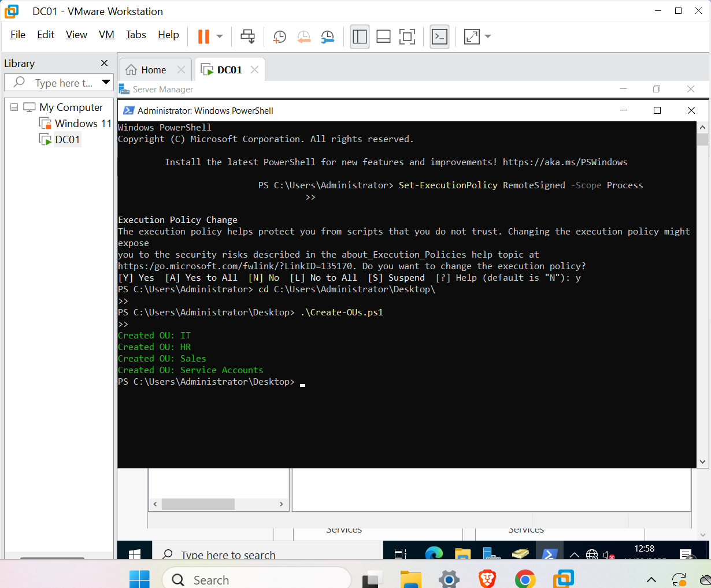The image size is (711, 588).
Task: Open the power options dropdown arrow
Action: click(x=220, y=36)
